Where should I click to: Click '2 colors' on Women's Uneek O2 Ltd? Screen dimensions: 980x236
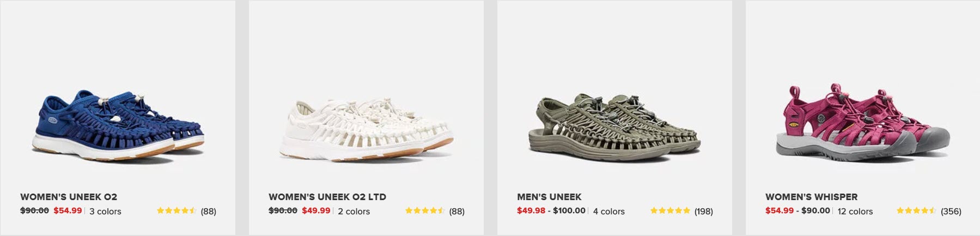[354, 212]
